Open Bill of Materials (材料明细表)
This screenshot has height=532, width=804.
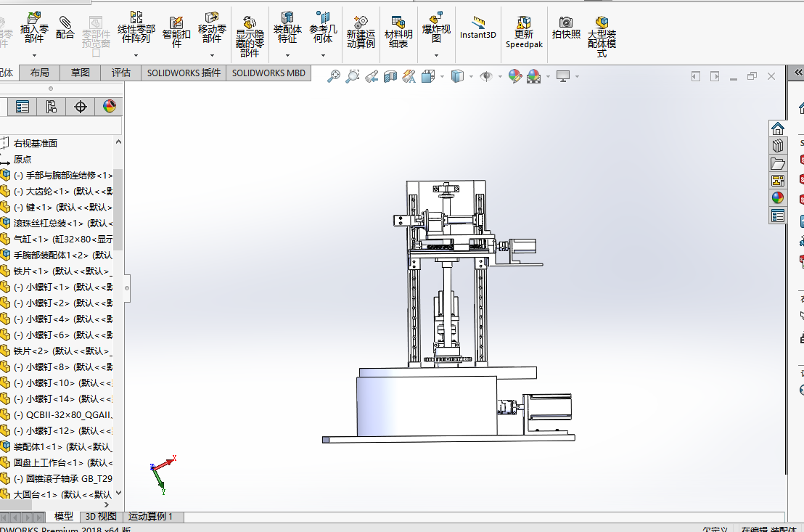398,32
